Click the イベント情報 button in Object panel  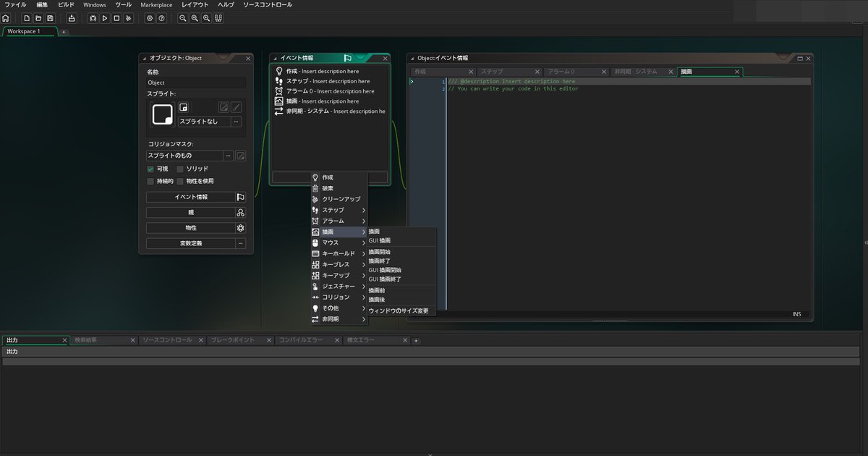(191, 197)
